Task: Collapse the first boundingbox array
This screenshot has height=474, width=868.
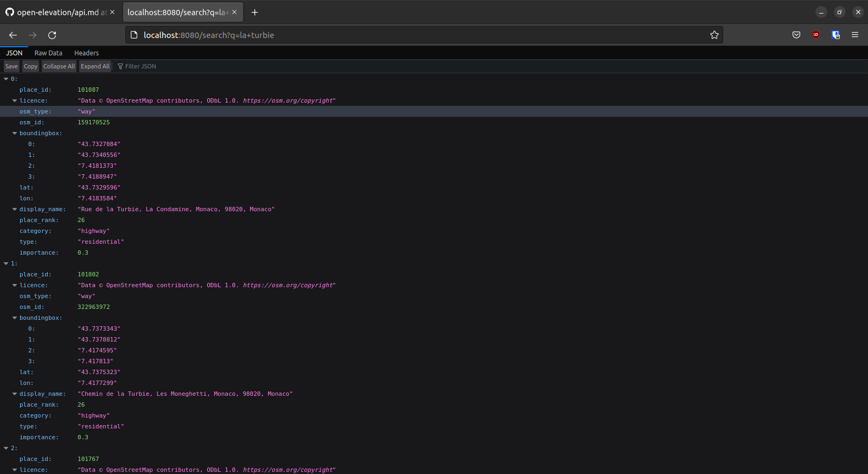Action: [15, 134]
